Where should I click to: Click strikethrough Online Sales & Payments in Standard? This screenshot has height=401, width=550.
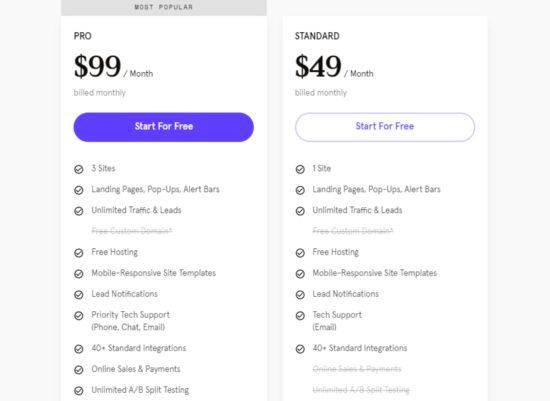(357, 369)
